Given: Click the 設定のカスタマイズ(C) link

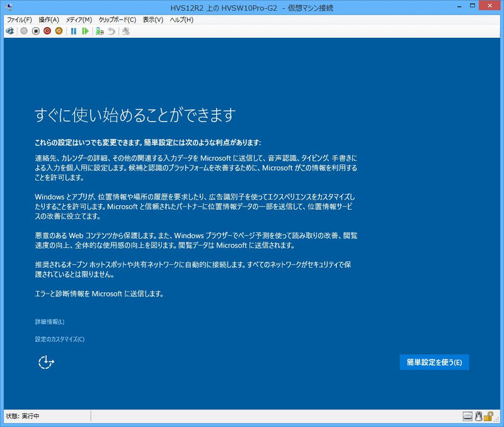Looking at the screenshot, I should (x=60, y=339).
